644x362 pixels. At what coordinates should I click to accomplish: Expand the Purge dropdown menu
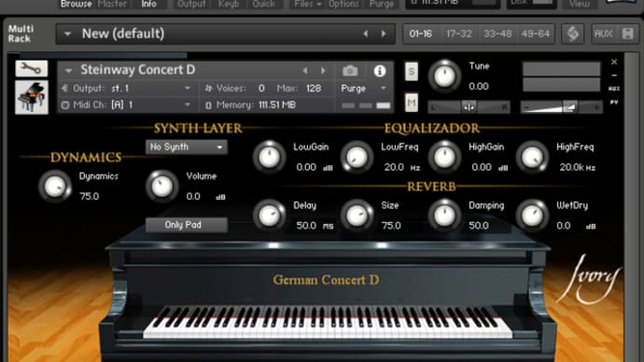click(x=363, y=89)
